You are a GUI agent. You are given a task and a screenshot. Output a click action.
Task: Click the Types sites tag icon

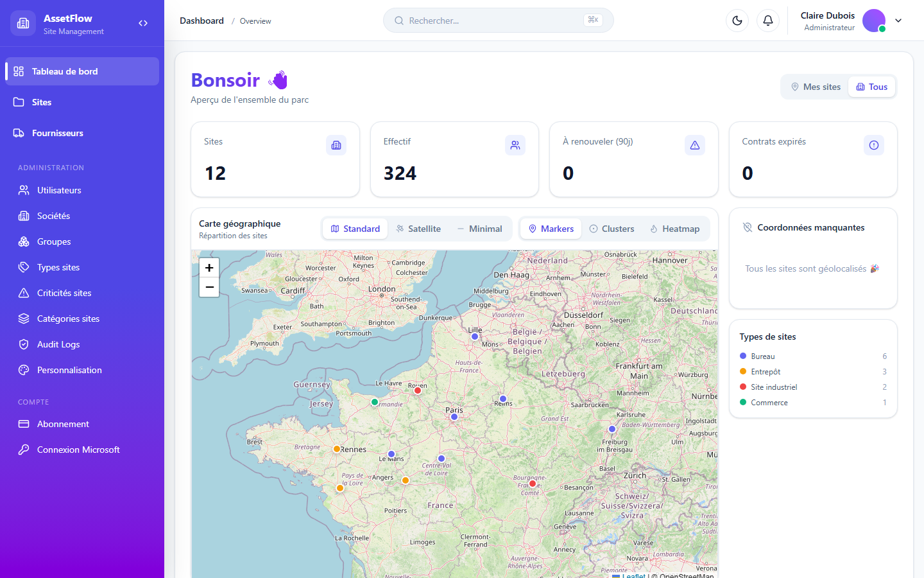pyautogui.click(x=24, y=267)
